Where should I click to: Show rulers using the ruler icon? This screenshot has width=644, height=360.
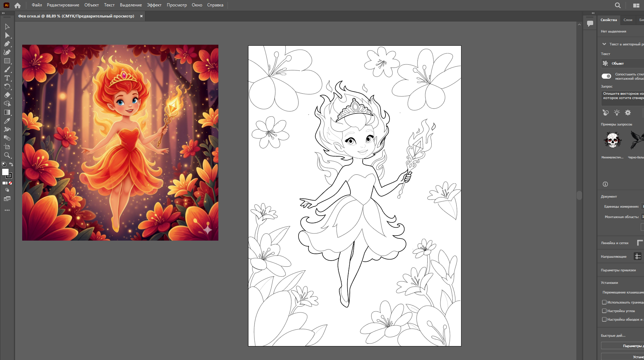tap(640, 243)
